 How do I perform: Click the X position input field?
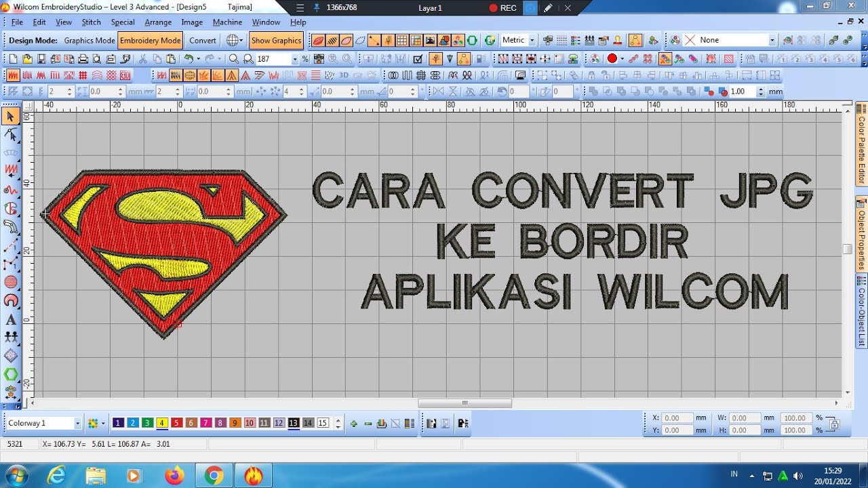(677, 418)
